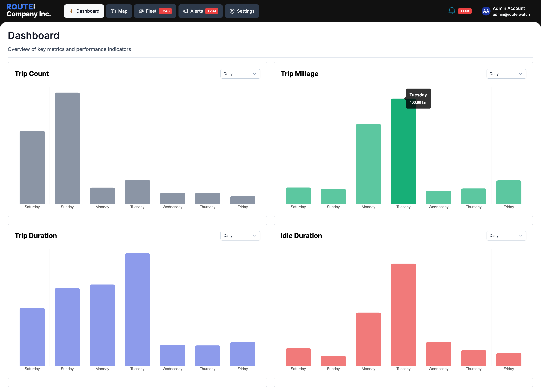
Task: Click the Settings gear icon
Action: (x=232, y=11)
